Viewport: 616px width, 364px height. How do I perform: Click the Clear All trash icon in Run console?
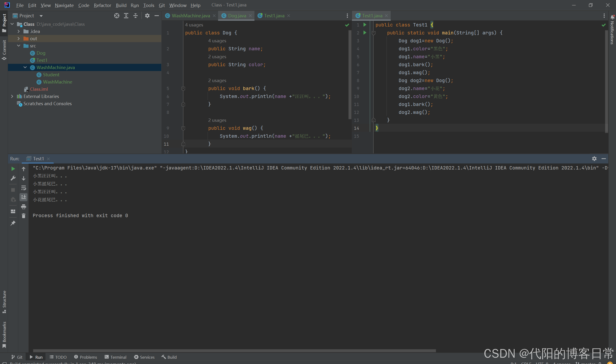[24, 216]
